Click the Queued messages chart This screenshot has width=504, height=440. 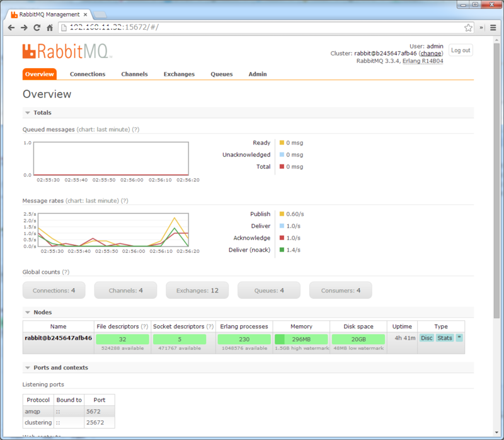[x=111, y=159]
